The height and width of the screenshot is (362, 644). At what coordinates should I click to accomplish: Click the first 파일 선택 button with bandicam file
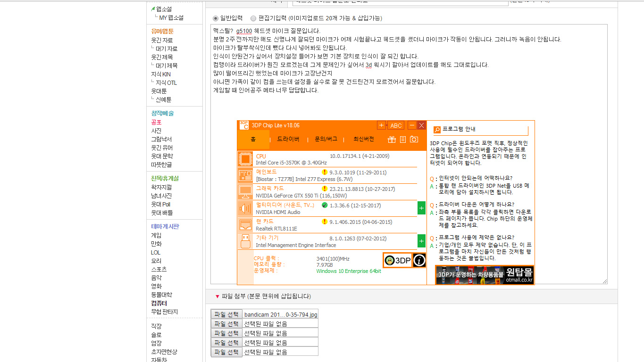pyautogui.click(x=226, y=314)
